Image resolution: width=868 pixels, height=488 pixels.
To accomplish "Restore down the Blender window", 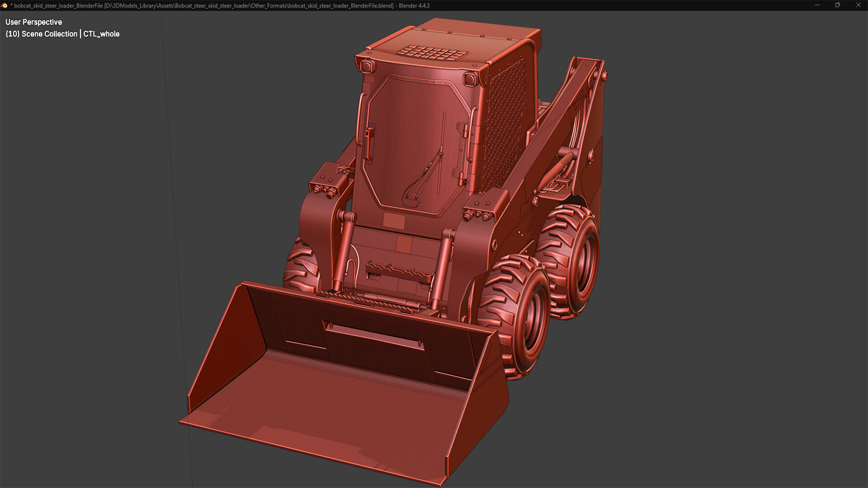I will point(837,5).
